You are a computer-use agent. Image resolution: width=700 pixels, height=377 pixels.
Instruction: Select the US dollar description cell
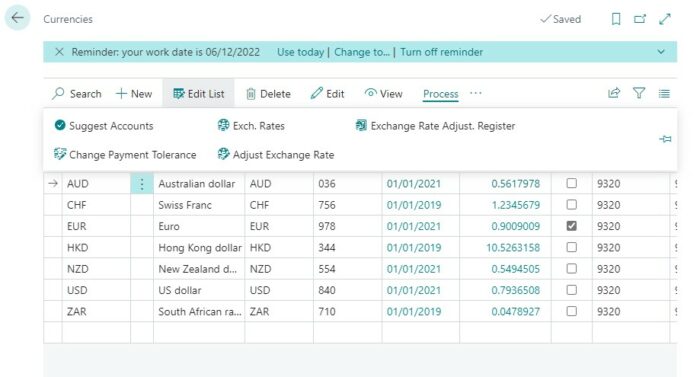pos(199,290)
